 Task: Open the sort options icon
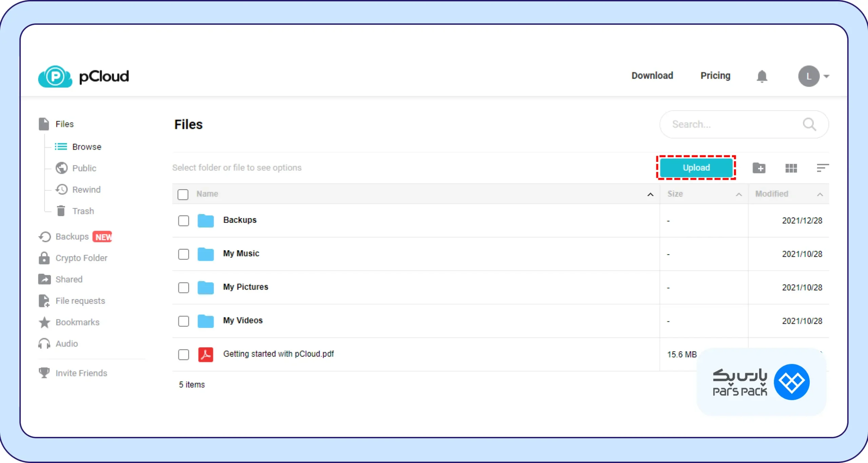pyautogui.click(x=823, y=168)
